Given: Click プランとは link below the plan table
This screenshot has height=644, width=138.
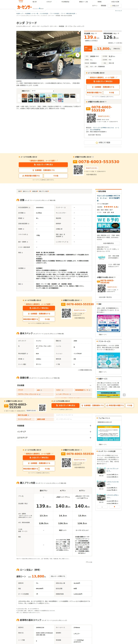Looking at the screenshot, I should tap(89, 562).
